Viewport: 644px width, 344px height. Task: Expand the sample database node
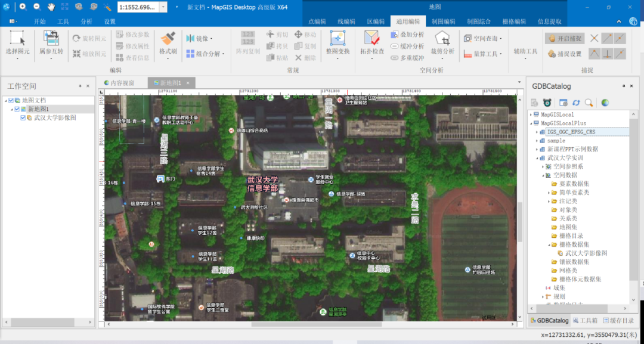537,140
